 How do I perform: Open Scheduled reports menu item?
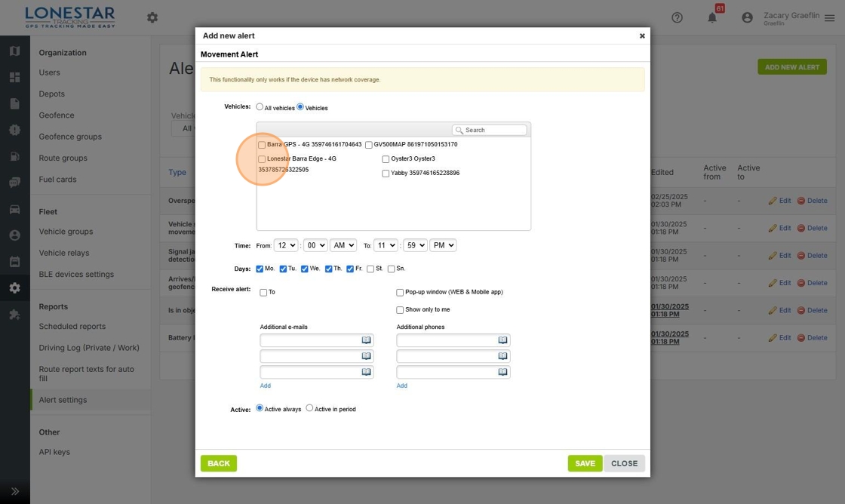[x=72, y=326]
